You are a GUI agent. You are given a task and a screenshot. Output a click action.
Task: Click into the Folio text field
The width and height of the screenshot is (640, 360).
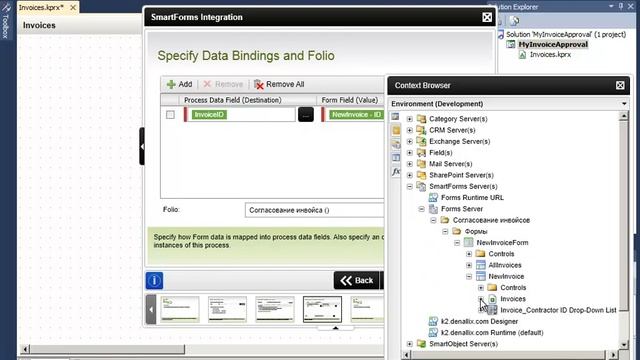(314, 210)
